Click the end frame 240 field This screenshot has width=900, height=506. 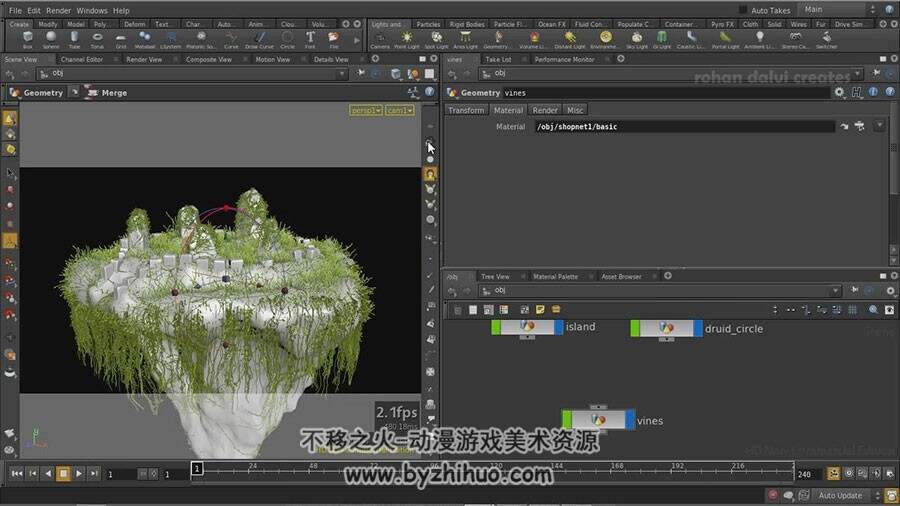click(x=806, y=474)
